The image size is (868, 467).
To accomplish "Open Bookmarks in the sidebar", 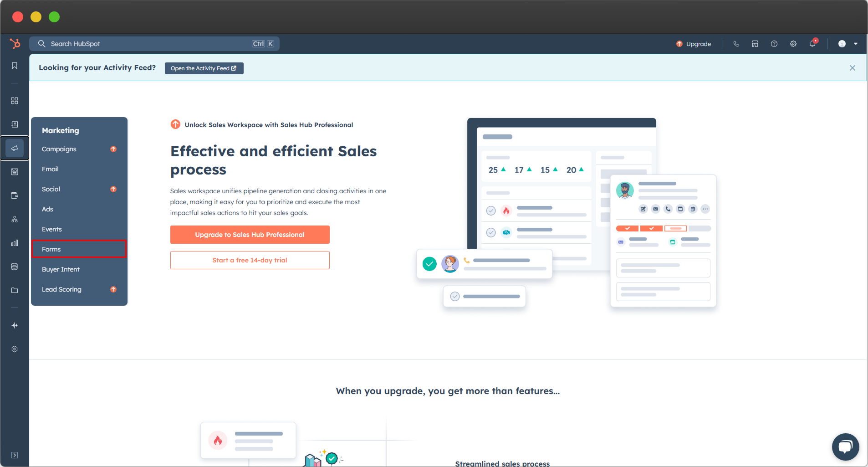I will pyautogui.click(x=15, y=66).
